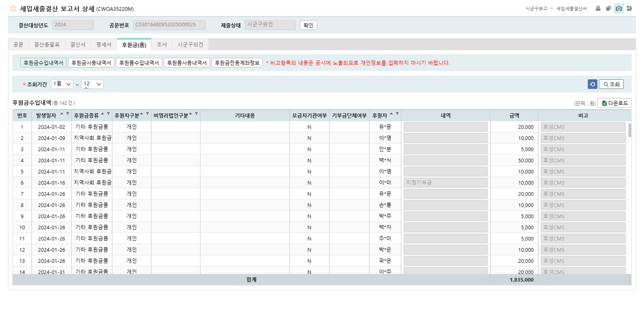The width and height of the screenshot is (644, 313).
Task: Click 지역사회 후원금 in row 2
Action: pyautogui.click(x=92, y=138)
